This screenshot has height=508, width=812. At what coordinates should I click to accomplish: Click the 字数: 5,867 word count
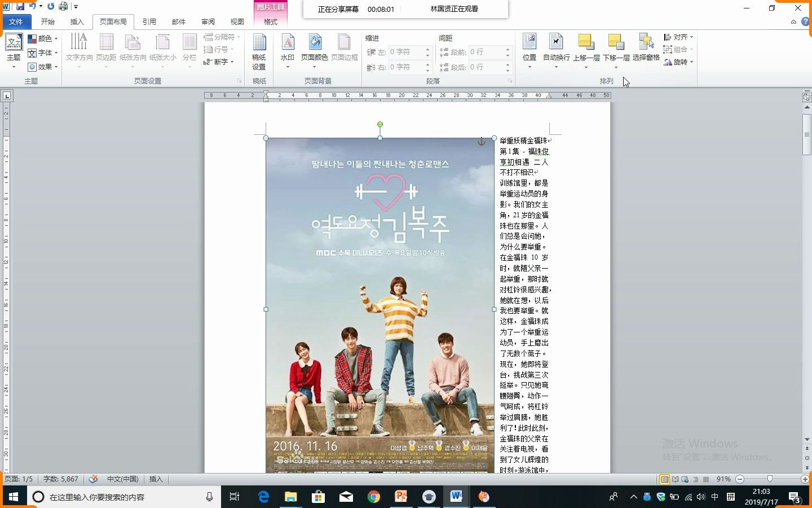point(61,479)
